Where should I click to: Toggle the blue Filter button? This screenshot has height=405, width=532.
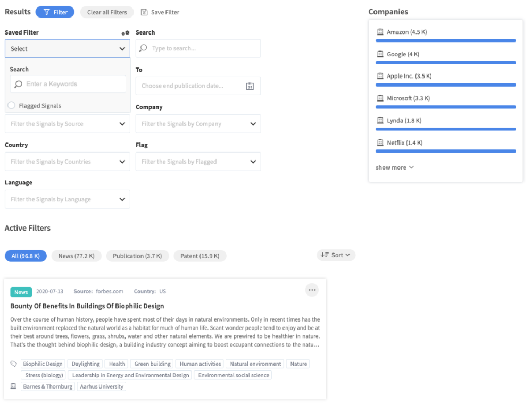coord(55,12)
